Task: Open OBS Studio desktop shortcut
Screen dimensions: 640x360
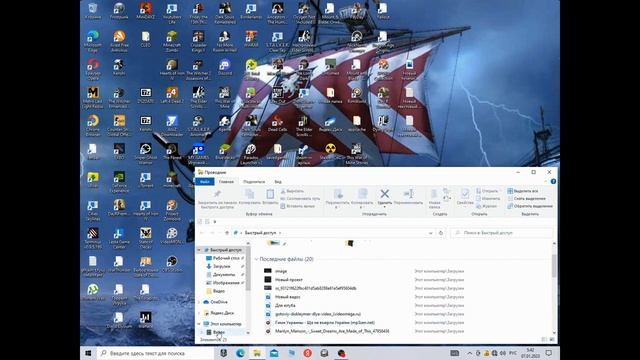Action: pos(172,264)
